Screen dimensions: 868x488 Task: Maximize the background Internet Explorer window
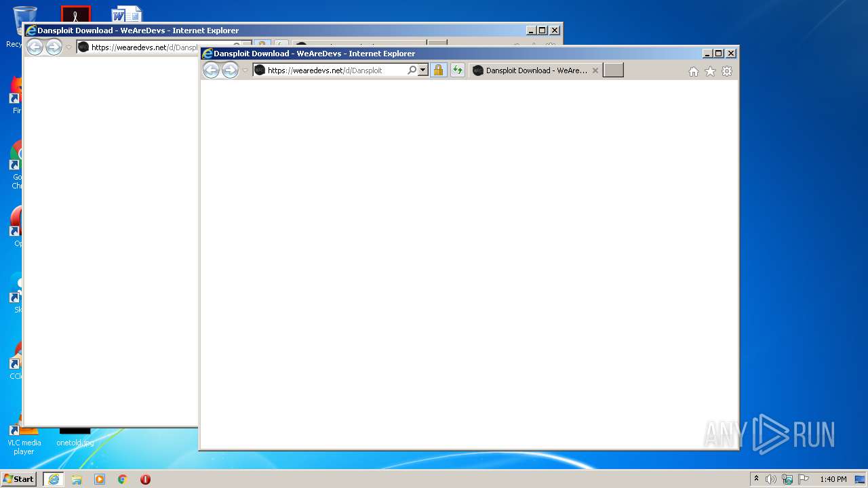[542, 30]
